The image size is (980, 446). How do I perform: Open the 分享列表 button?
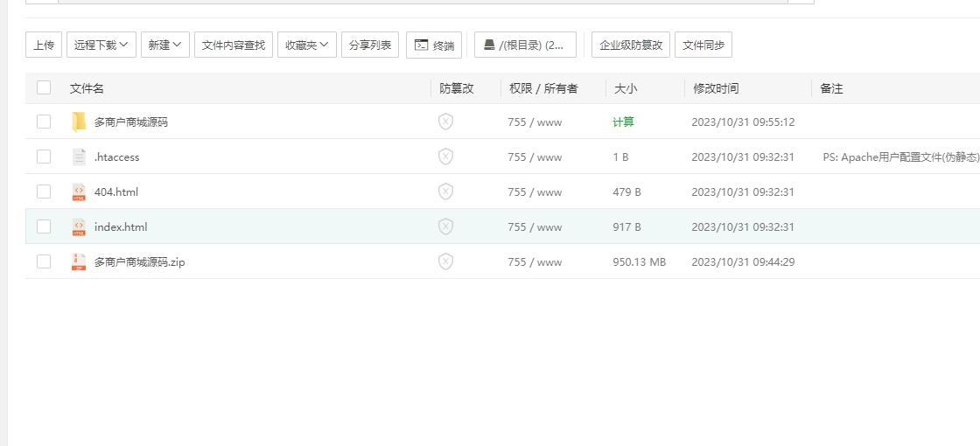[x=370, y=45]
